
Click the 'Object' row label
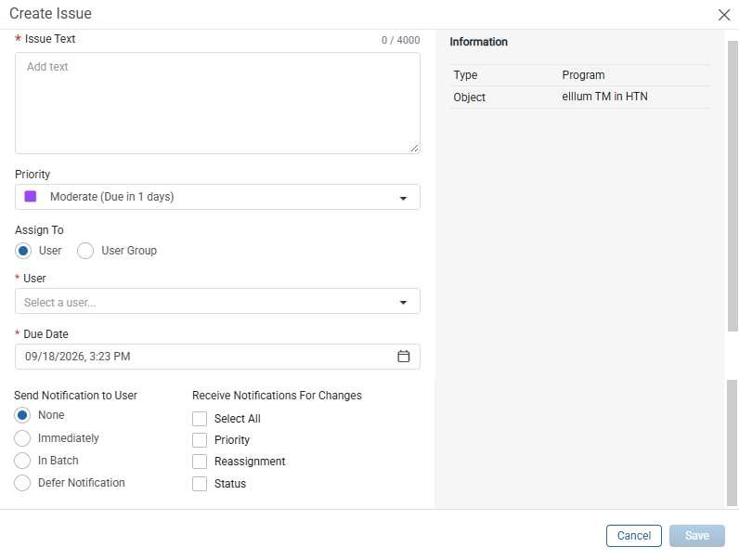[469, 98]
